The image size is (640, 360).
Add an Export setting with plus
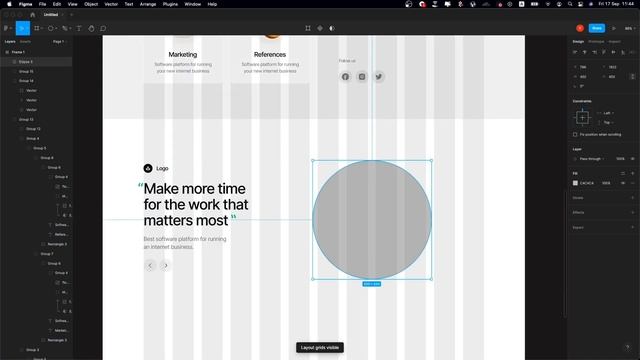tap(633, 227)
